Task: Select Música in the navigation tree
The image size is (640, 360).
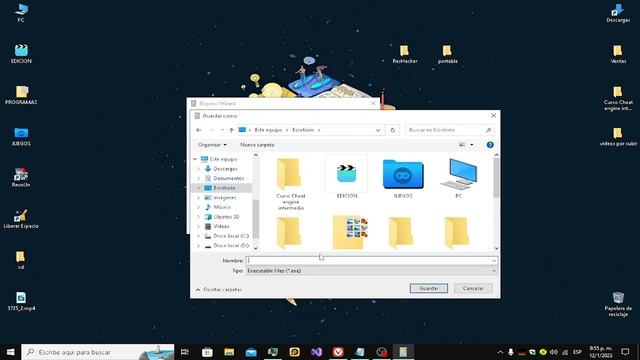Action: (223, 207)
